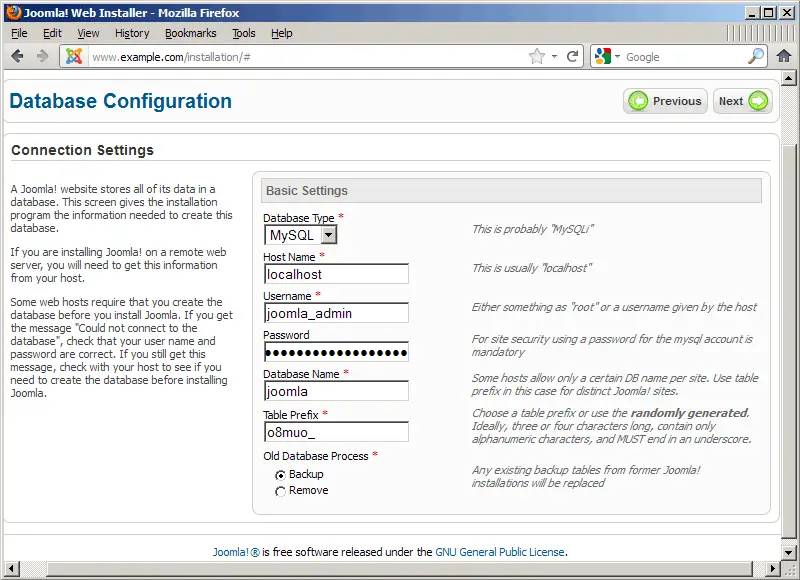
Task: Expand the Database Type dropdown
Action: (x=329, y=235)
